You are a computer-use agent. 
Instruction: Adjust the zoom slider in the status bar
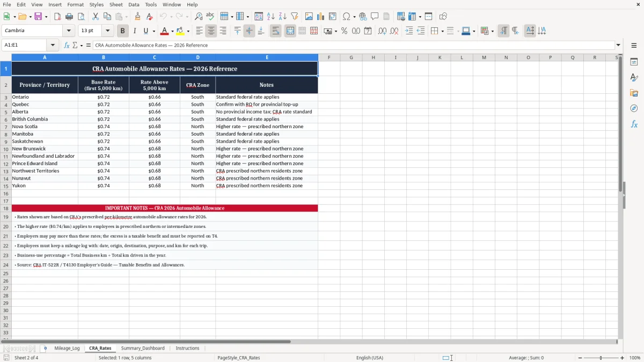(x=601, y=358)
